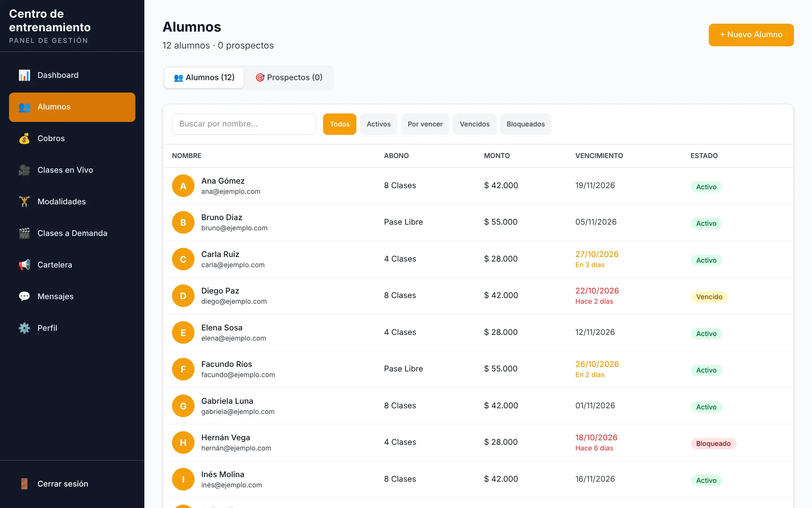Click Inés Molina's avatar letter I
This screenshot has height=508, width=812.
[x=183, y=479]
